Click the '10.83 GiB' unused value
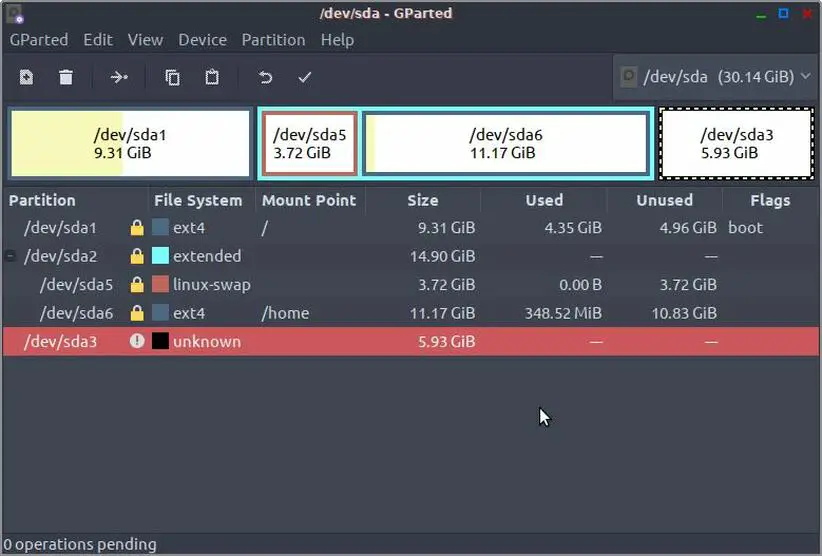This screenshot has width=822, height=556. [x=684, y=313]
